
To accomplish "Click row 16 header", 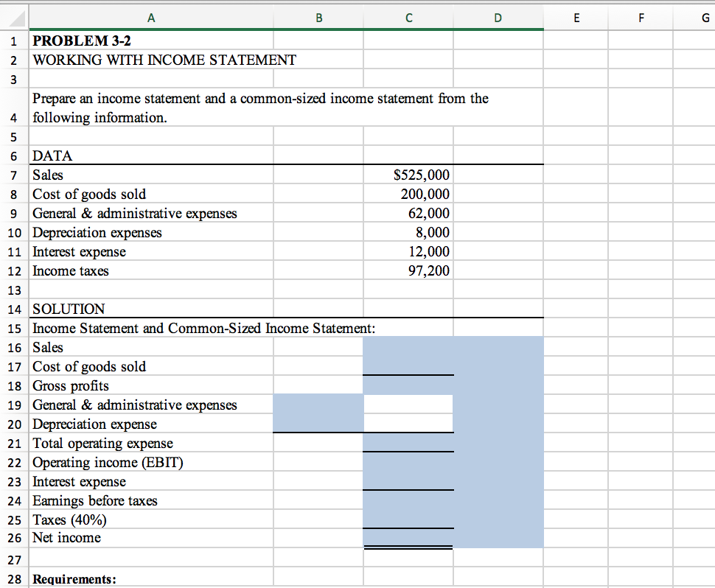I will [13, 347].
